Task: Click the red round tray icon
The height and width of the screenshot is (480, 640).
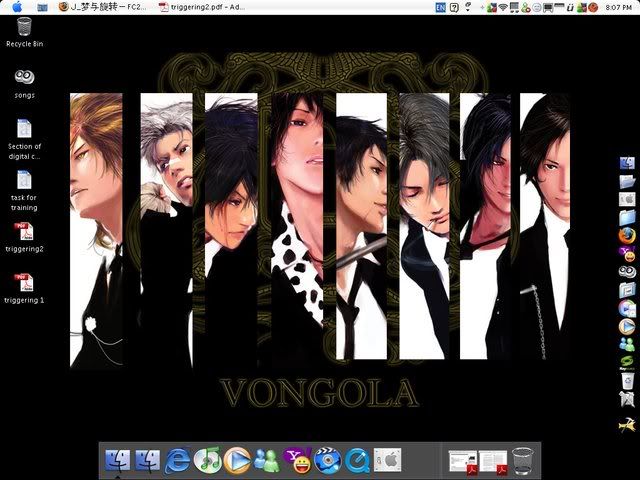Action: click(593, 7)
